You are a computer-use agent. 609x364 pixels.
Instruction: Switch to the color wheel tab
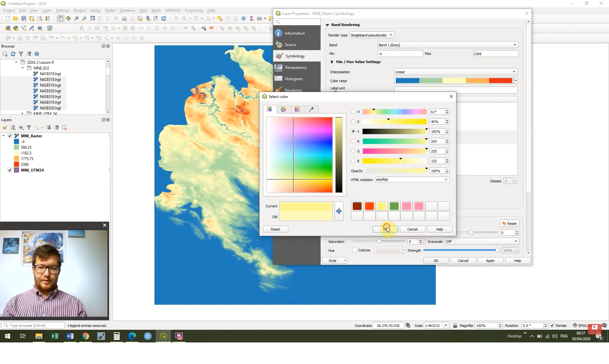(x=284, y=109)
